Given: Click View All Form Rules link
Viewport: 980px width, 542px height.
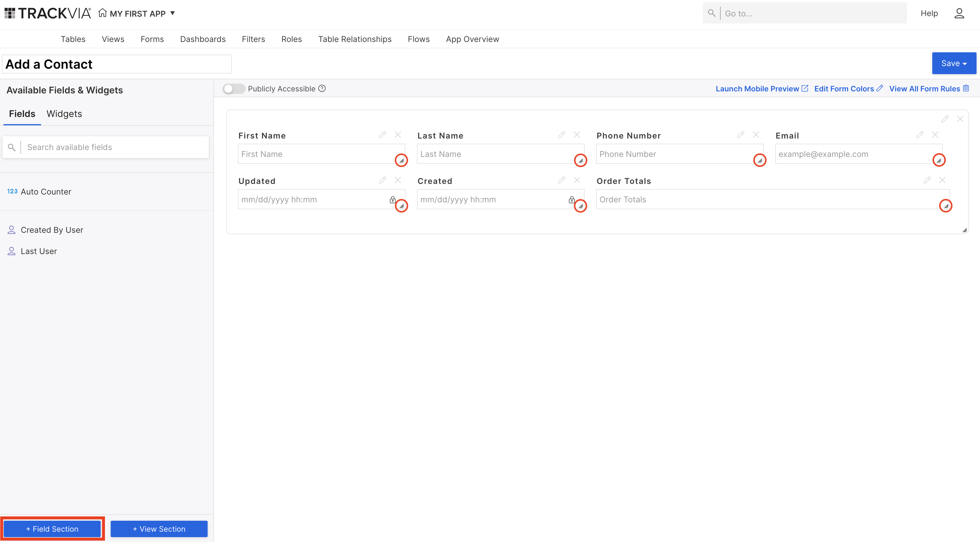Looking at the screenshot, I should tap(929, 89).
